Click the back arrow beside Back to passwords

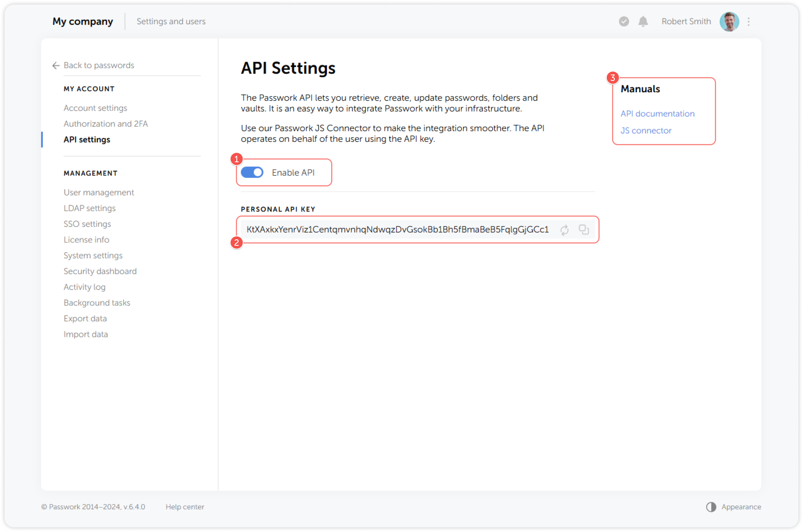point(55,65)
